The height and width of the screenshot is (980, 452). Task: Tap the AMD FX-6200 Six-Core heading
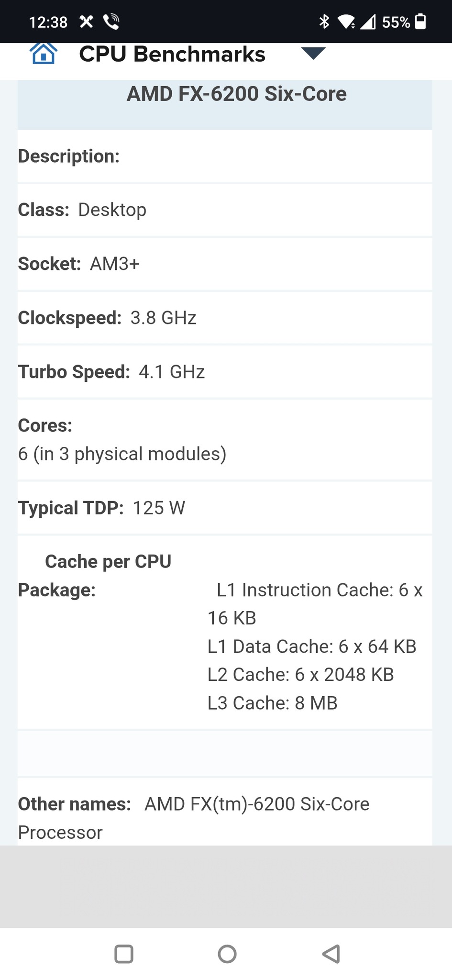coord(236,94)
